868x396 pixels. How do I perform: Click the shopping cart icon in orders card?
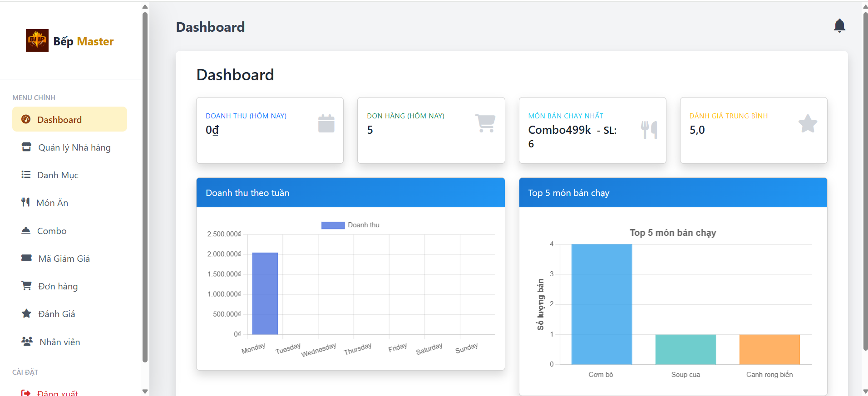485,123
